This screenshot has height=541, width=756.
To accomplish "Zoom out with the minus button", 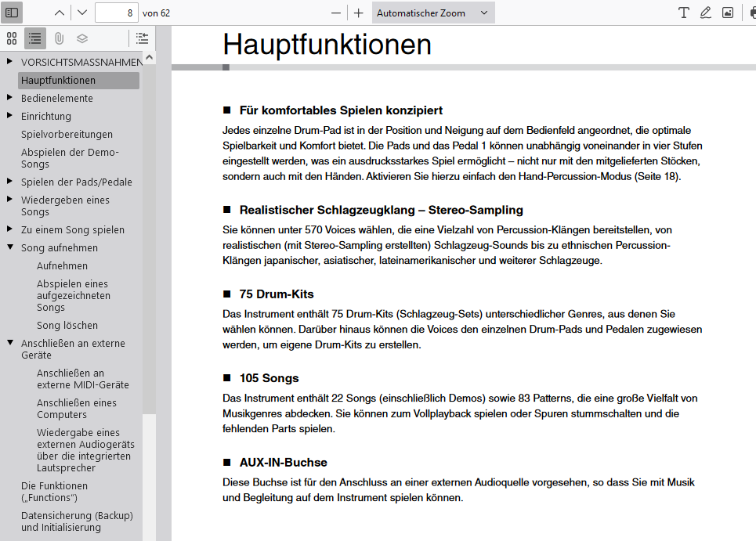I will click(336, 13).
